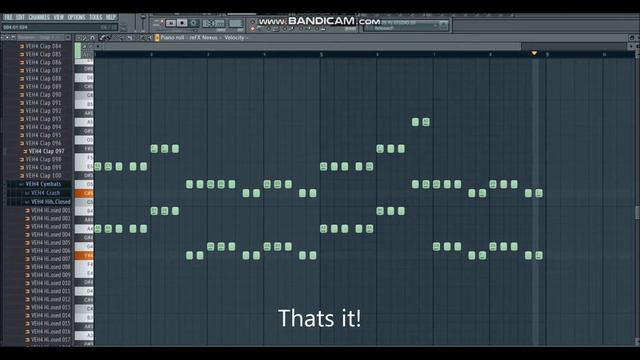Select VEH4 Hi..osed 016 sample
640x360 pixels.
50,332
